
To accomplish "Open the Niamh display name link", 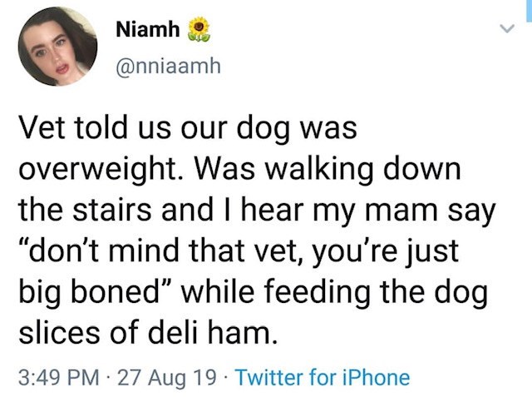I will tap(147, 32).
